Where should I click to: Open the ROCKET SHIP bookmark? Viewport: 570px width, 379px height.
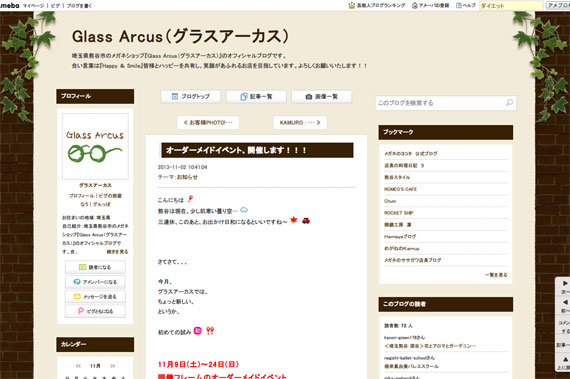pos(399,213)
